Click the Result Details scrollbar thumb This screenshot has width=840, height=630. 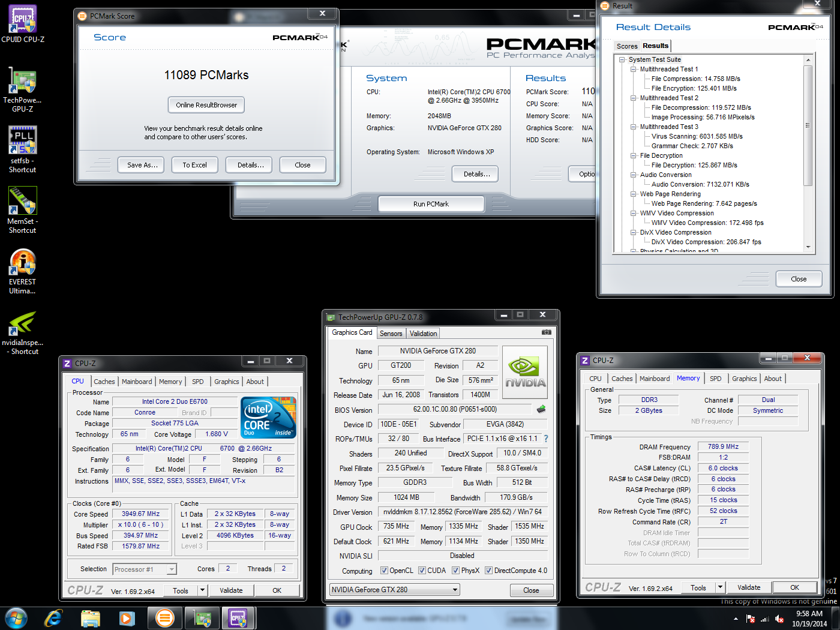808,125
